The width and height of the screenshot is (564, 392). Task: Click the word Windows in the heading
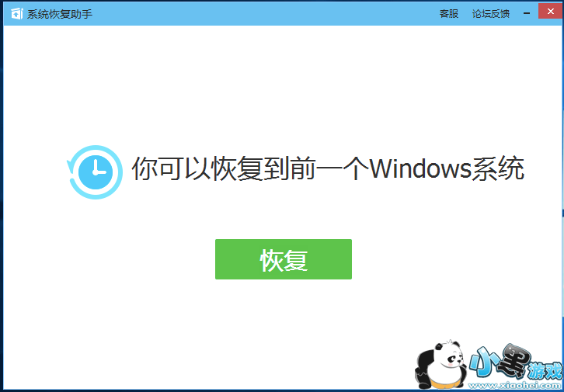click(x=420, y=168)
